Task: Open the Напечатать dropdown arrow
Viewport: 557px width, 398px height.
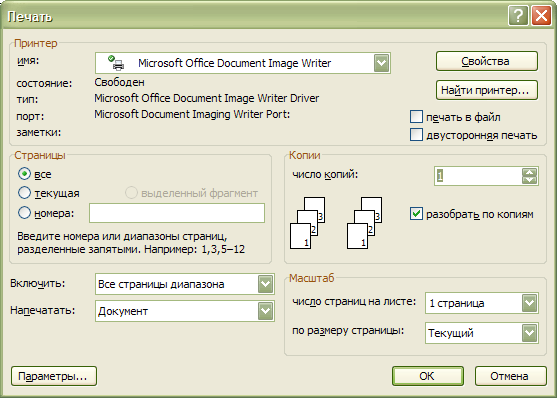Action: click(265, 311)
